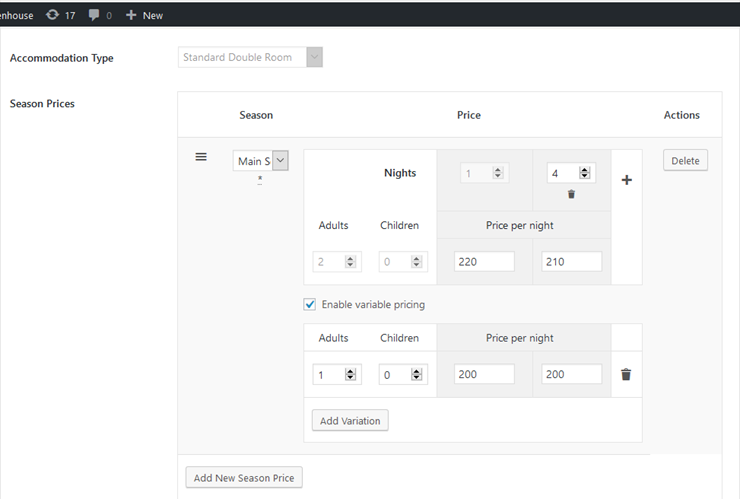740x499 pixels.
Task: Edit the 220 price per night field
Action: point(484,262)
